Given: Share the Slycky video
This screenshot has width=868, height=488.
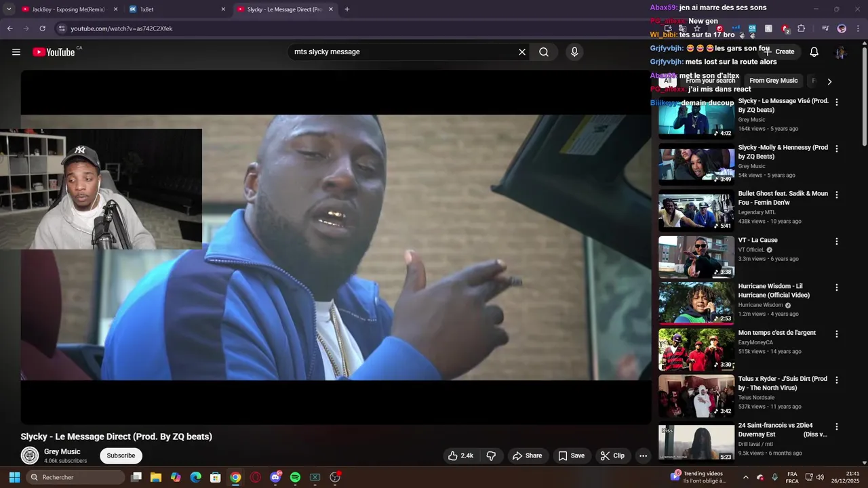Looking at the screenshot, I should click(x=527, y=456).
